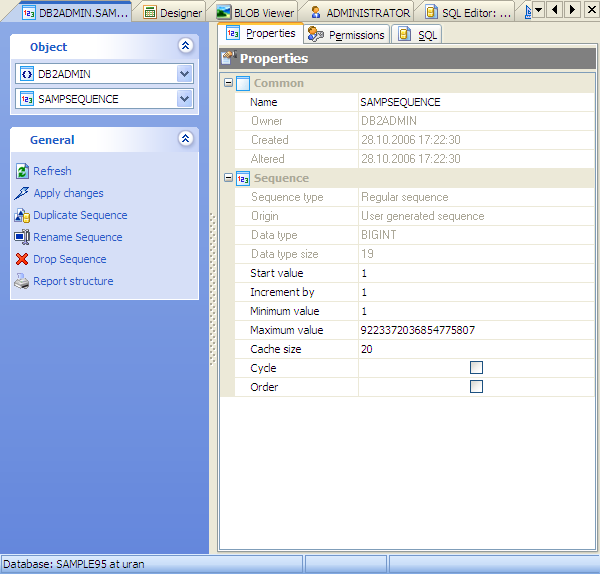The image size is (600, 574).
Task: Open the SAMPSEQUENCE object dropdown
Action: 184,99
